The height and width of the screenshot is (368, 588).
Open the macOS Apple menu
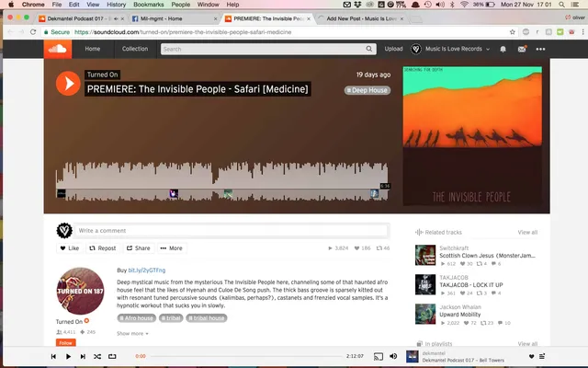pyautogui.click(x=11, y=5)
